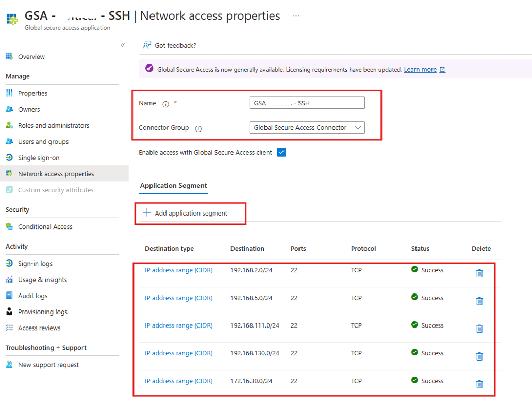Delete the 192.168.2.0/24 segment
This screenshot has height=409, width=532.
479,273
